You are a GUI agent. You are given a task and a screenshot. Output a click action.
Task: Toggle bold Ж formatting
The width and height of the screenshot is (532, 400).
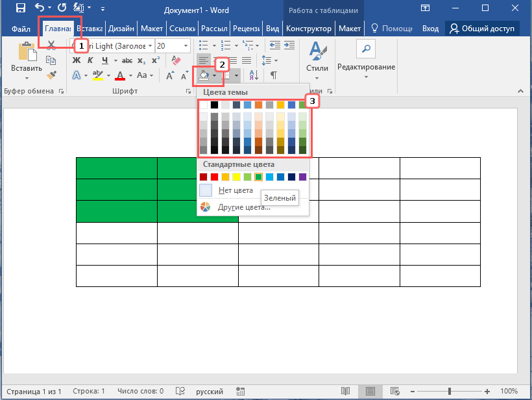click(x=76, y=60)
